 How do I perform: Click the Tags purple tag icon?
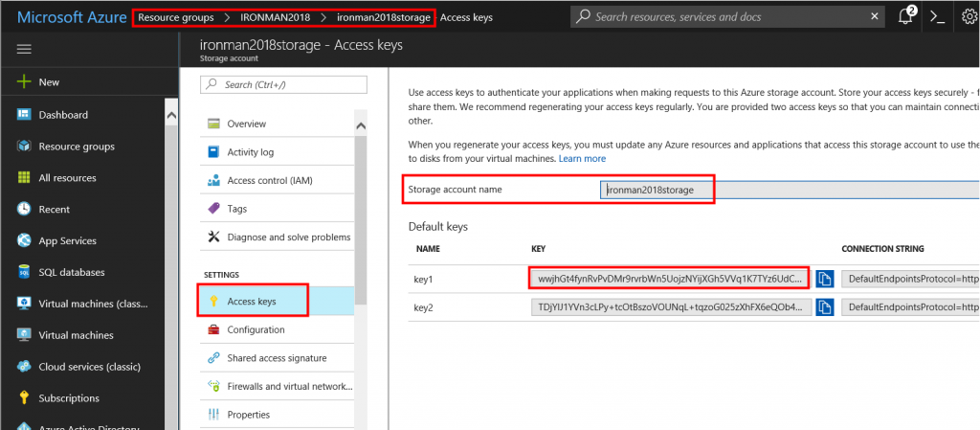click(213, 209)
